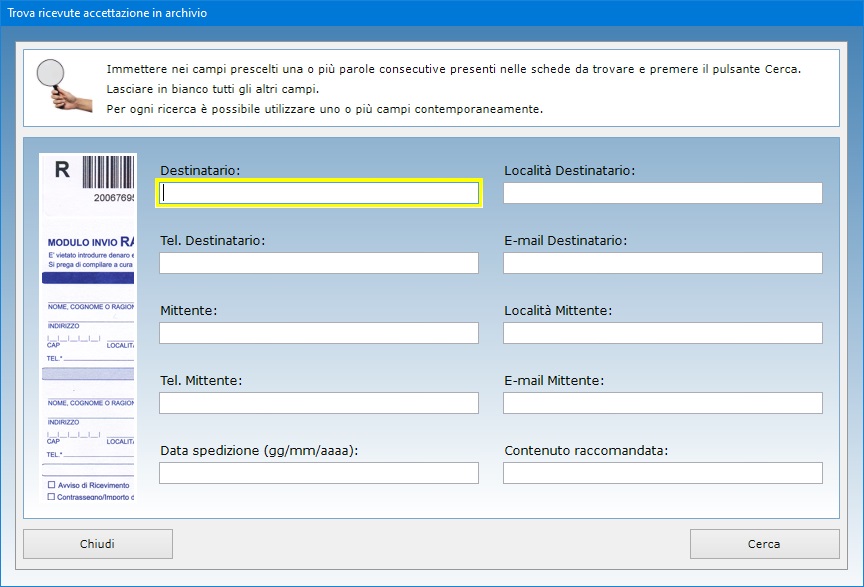This screenshot has width=864, height=587.
Task: Click the 'Tel. Mittente:' label
Action: click(x=201, y=380)
